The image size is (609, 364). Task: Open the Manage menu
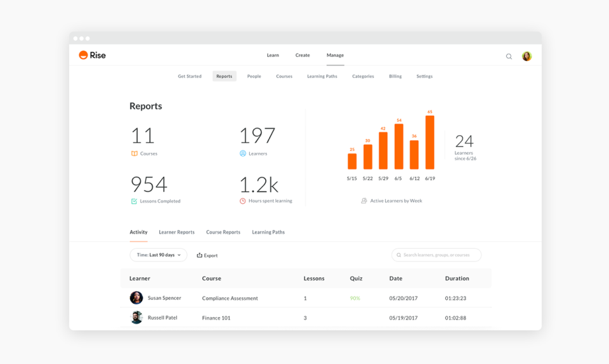pyautogui.click(x=335, y=55)
